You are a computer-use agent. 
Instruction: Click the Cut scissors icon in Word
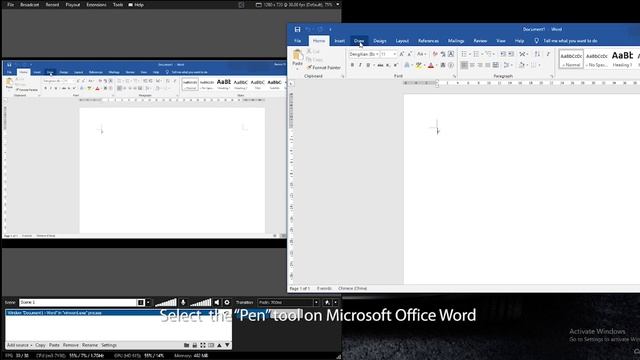click(309, 51)
